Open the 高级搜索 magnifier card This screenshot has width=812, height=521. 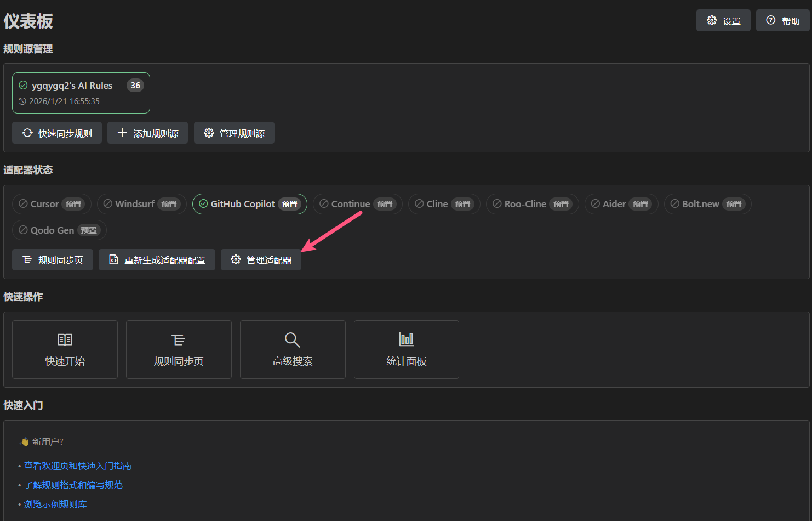[293, 349]
